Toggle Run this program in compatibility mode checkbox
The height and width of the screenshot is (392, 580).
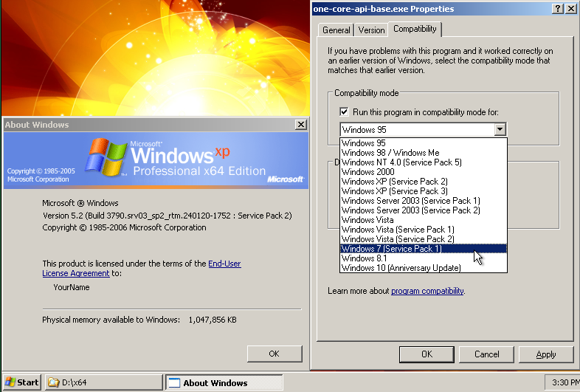tap(344, 111)
